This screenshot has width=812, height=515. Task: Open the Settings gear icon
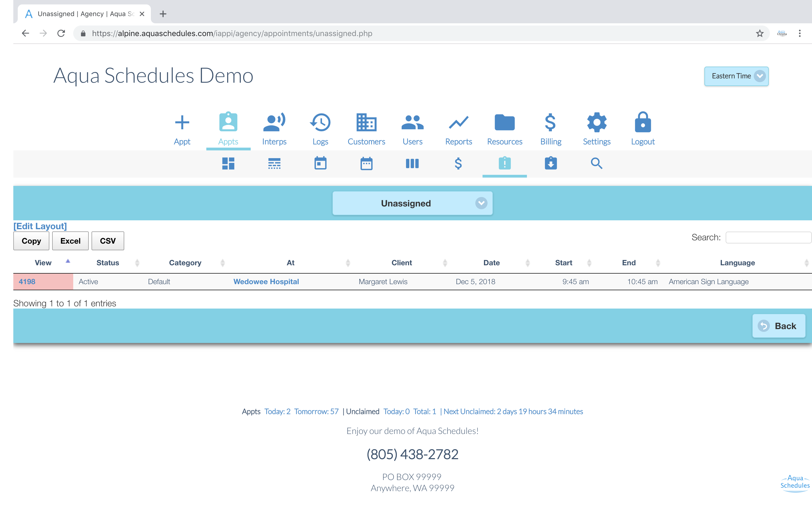tap(597, 122)
